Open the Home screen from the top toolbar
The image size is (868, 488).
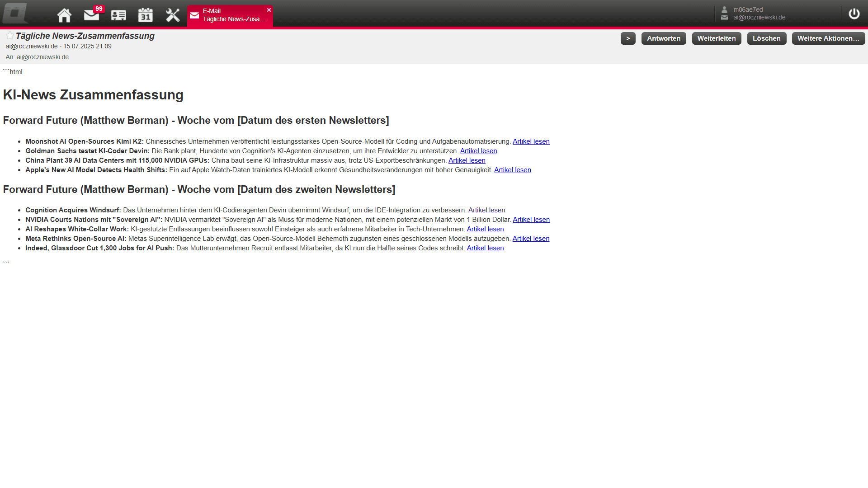click(64, 14)
